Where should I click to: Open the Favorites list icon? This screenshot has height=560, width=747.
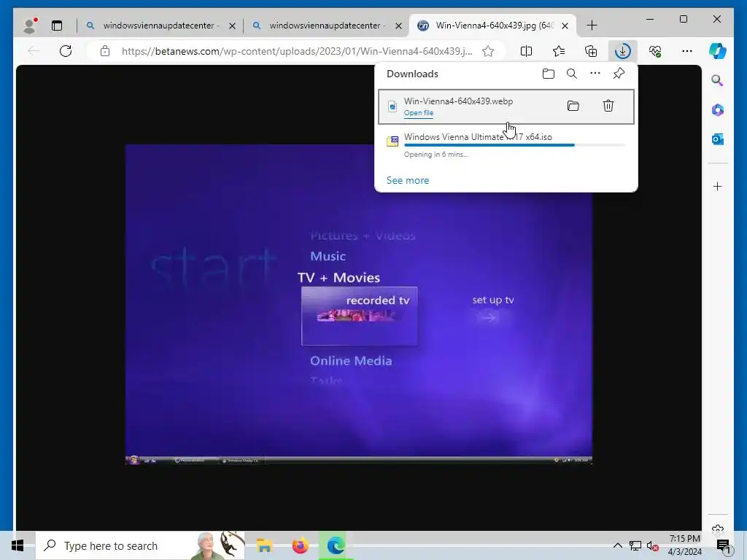pyautogui.click(x=559, y=51)
